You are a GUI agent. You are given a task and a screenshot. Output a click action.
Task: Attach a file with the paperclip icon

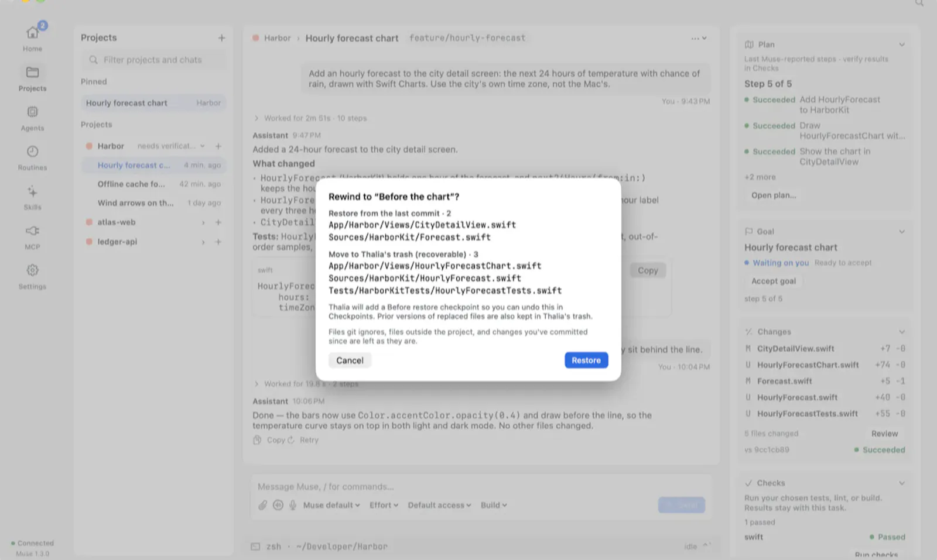(262, 505)
